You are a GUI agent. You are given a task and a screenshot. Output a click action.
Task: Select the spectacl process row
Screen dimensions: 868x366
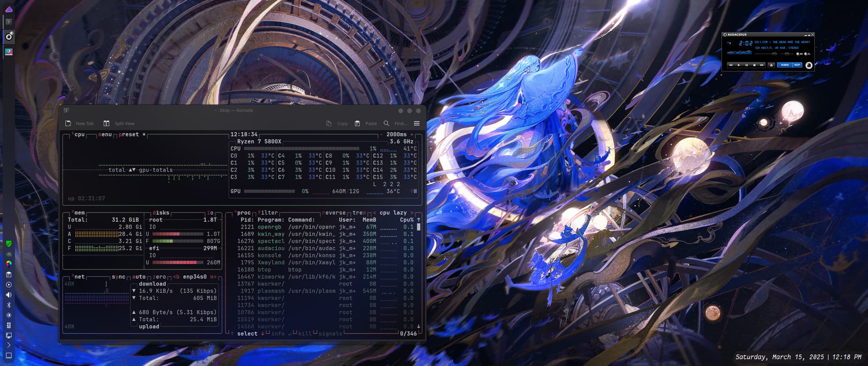[x=325, y=241]
